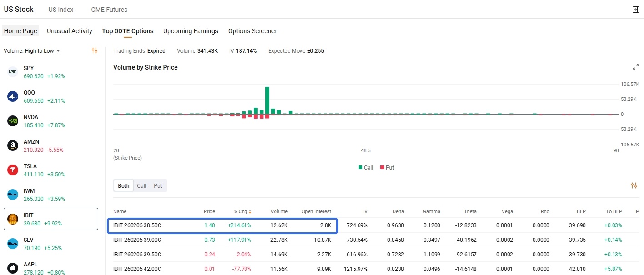Sort table by Name column header
The height and width of the screenshot is (275, 644).
pyautogui.click(x=120, y=211)
